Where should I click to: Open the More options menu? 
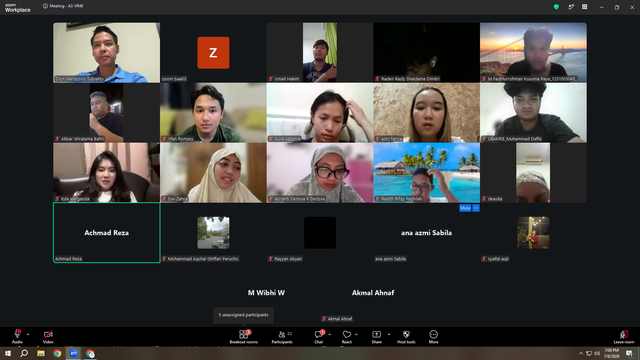[x=433, y=337]
